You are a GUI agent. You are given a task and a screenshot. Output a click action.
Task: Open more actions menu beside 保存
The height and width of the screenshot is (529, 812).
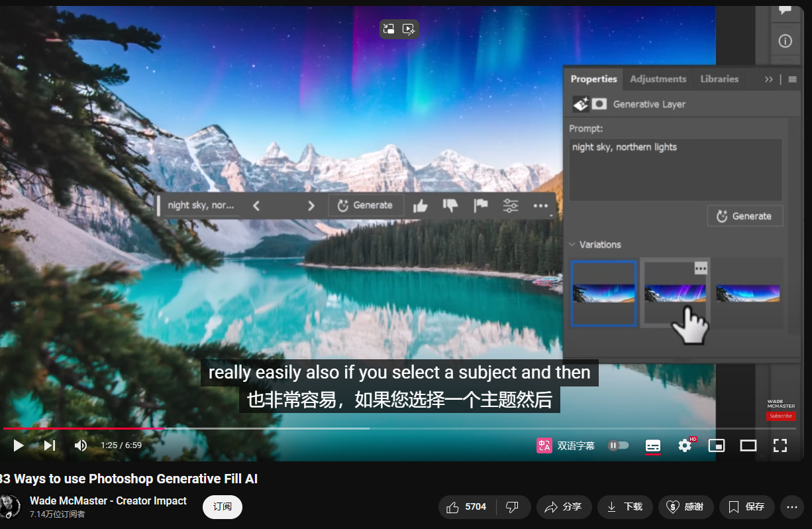click(791, 507)
